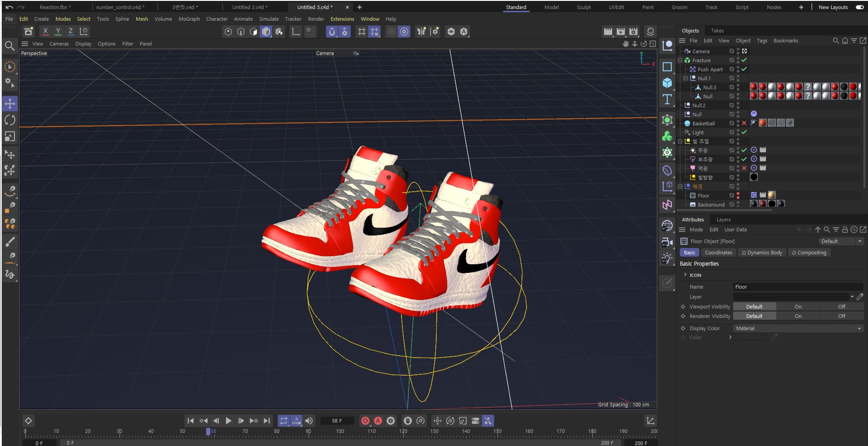Select the Scale tool in left toolbar
Image resolution: width=868 pixels, height=446 pixels.
pos(10,136)
